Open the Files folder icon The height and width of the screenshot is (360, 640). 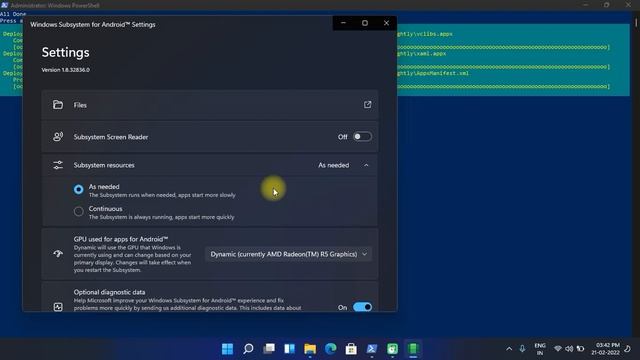58,105
